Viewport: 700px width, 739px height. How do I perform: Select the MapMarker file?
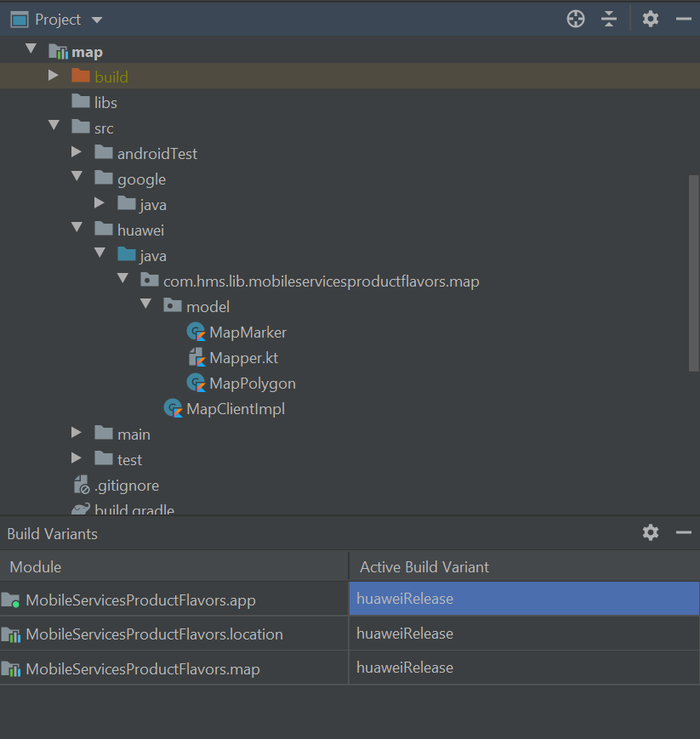(248, 333)
